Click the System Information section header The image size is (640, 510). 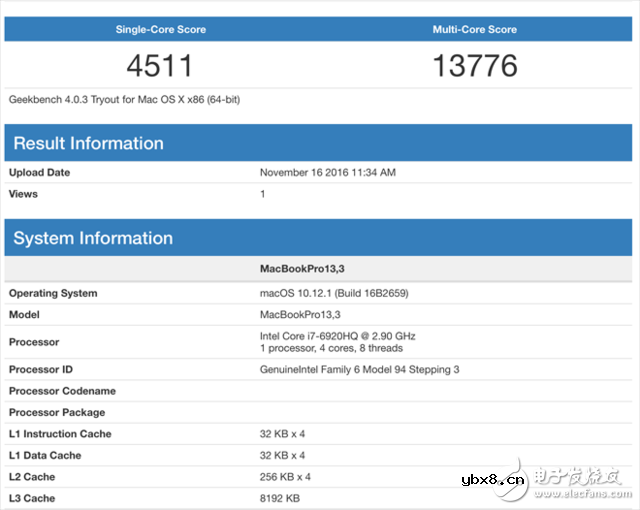pos(318,238)
